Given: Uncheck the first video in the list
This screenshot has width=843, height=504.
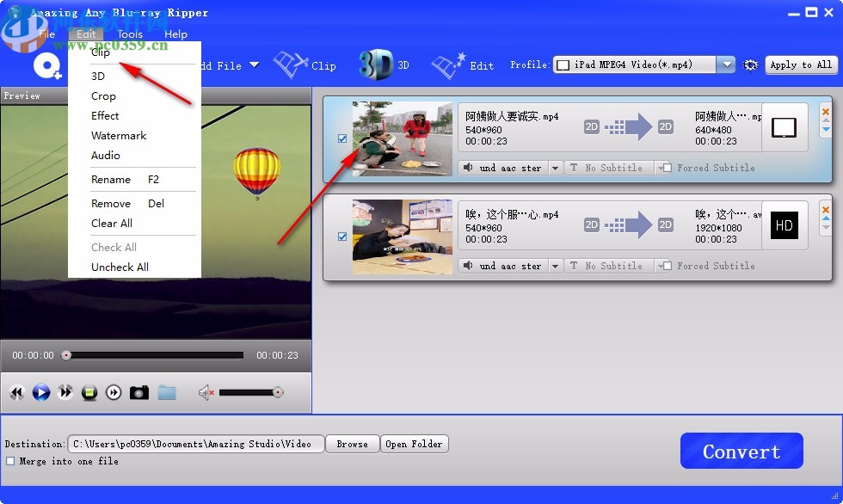Looking at the screenshot, I should (x=342, y=138).
